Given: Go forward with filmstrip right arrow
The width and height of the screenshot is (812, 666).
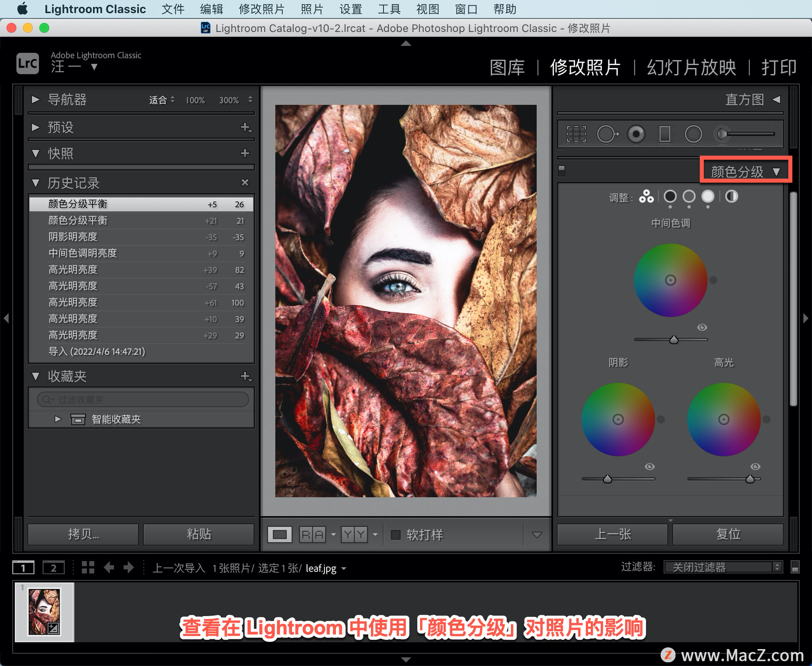Looking at the screenshot, I should pyautogui.click(x=129, y=567).
